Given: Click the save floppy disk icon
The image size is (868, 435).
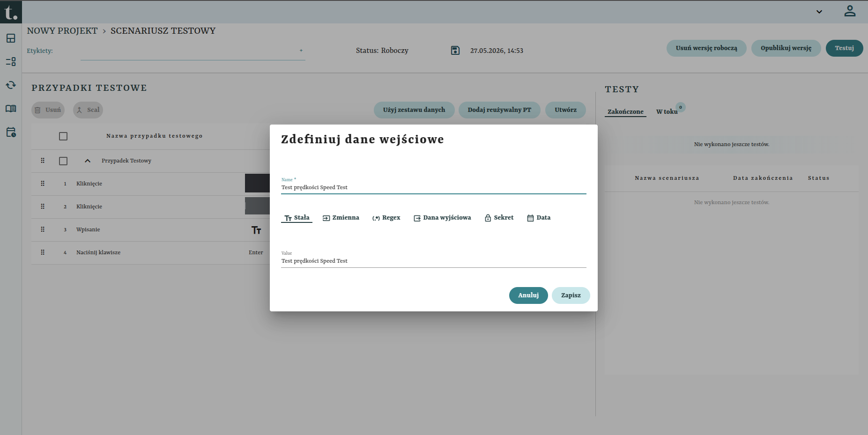Looking at the screenshot, I should [455, 50].
